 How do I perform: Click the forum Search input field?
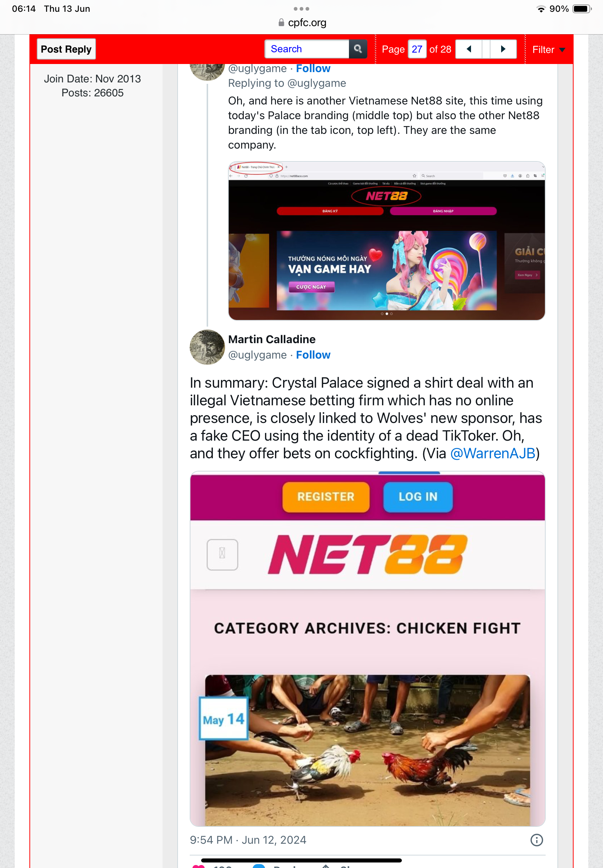tap(307, 49)
